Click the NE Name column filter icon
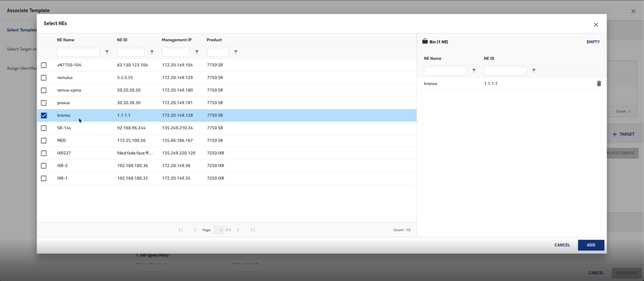This screenshot has width=644, height=281. click(x=107, y=52)
